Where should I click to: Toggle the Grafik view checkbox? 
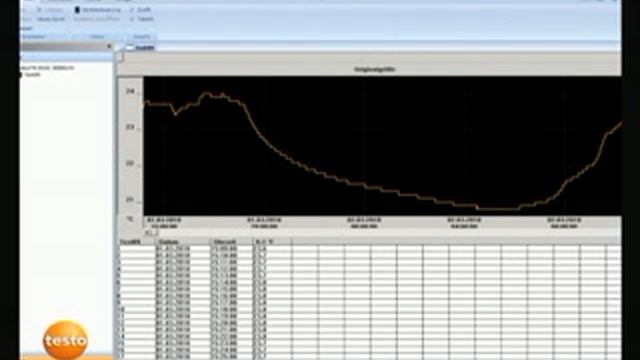click(x=132, y=9)
